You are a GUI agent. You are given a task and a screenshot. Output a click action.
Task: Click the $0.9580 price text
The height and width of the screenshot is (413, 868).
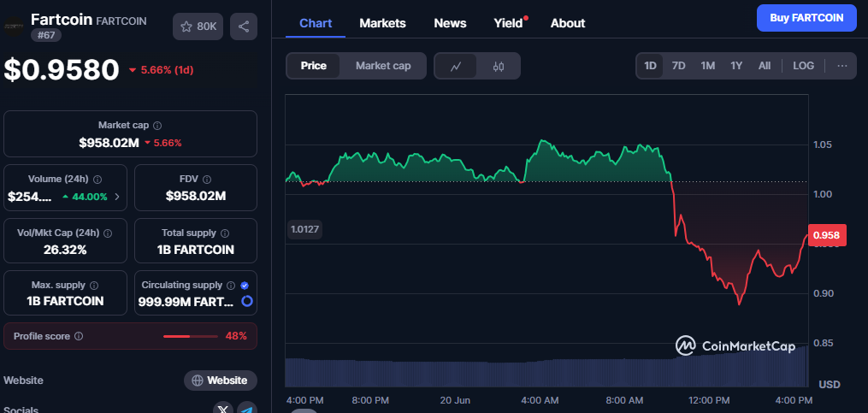[x=62, y=70]
